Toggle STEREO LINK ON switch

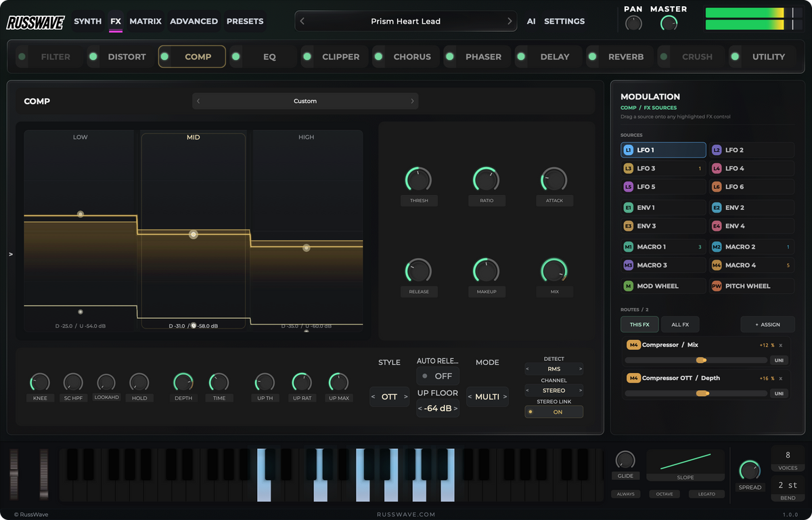coord(554,412)
